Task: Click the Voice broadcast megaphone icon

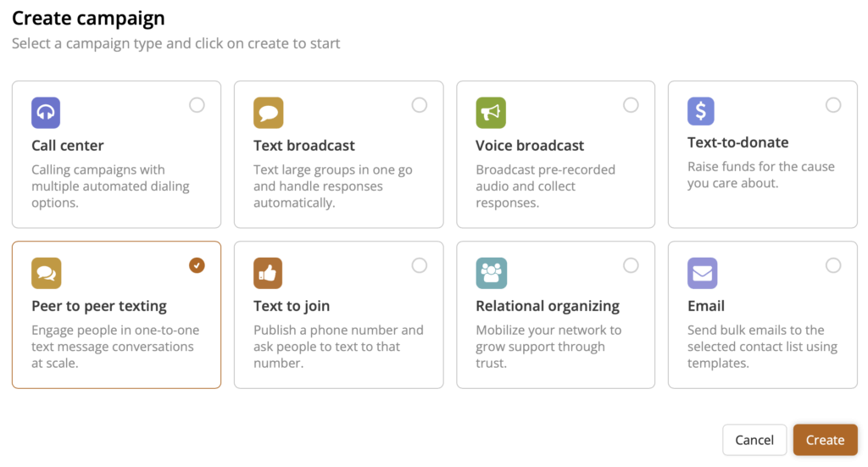Action: pyautogui.click(x=491, y=113)
